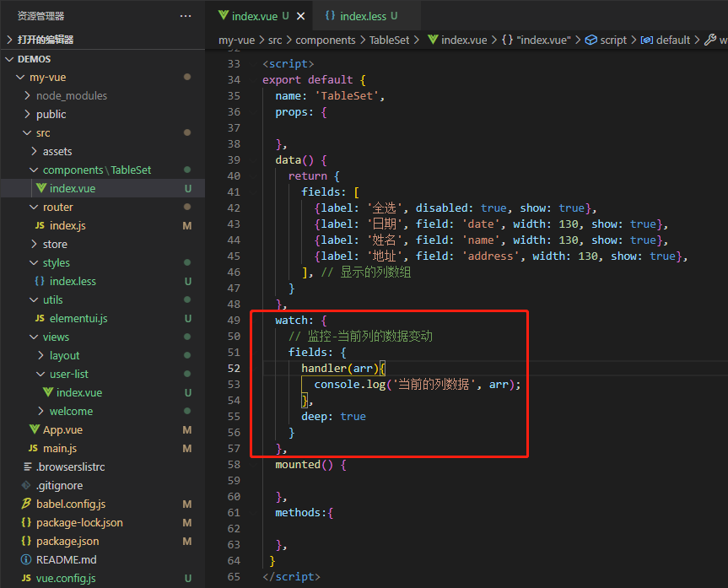This screenshot has height=588, width=728.
Task: Open .gitignore file
Action: [x=103, y=486]
